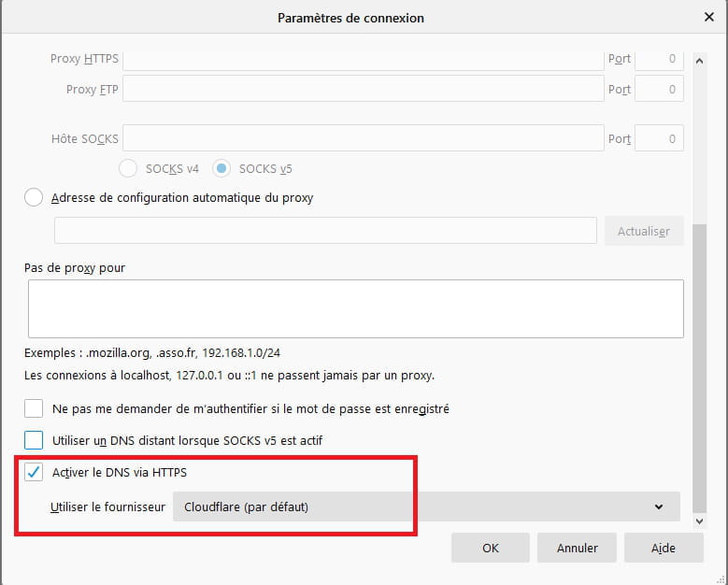Click the vertical scrollbar thumb

[700, 367]
